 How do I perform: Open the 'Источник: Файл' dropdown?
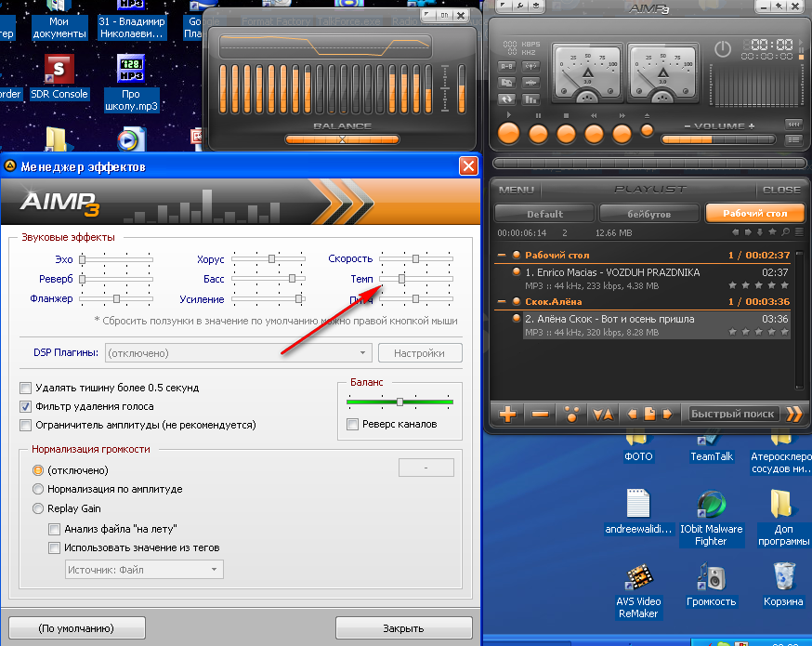(x=145, y=570)
